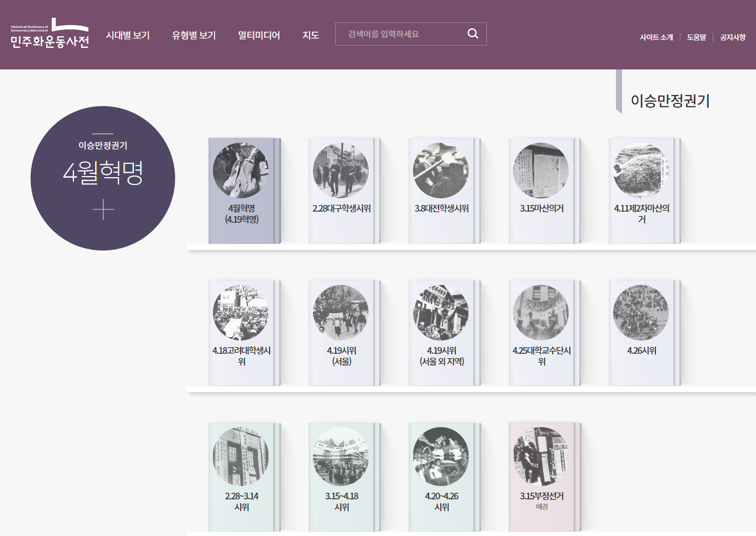The width and height of the screenshot is (756, 536).
Task: Expand the 4월혁명 plus icon
Action: click(103, 210)
